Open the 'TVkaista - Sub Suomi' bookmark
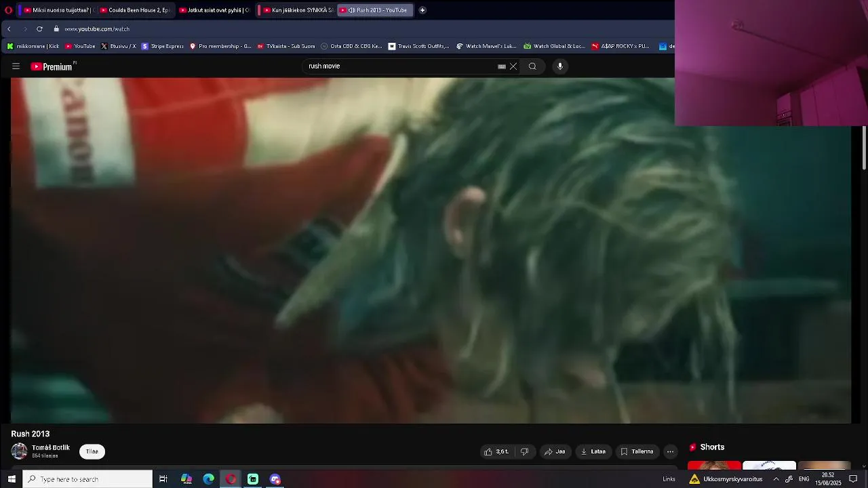The width and height of the screenshot is (868, 488). click(286, 47)
